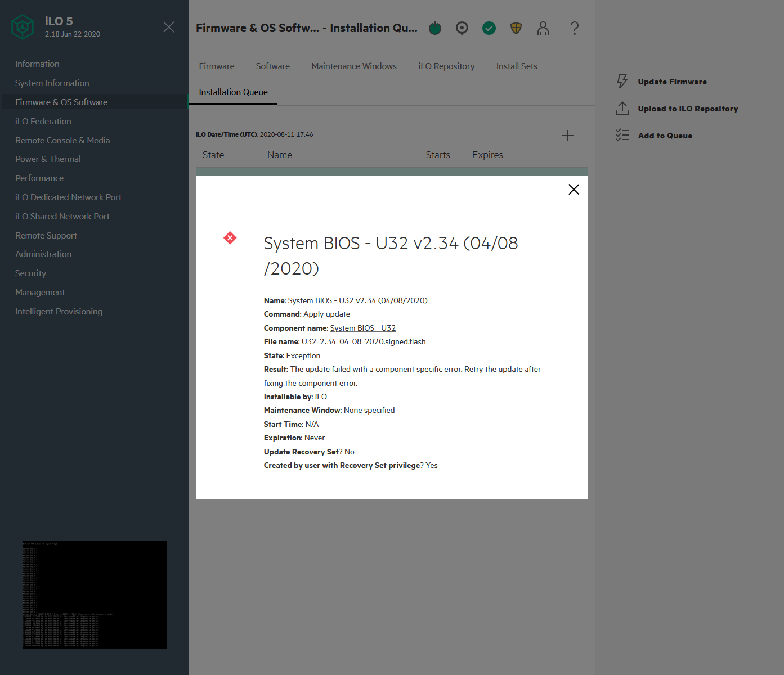784x675 pixels.
Task: Click the dialog title System BIOS - U32 v2.34
Action: coord(391,256)
